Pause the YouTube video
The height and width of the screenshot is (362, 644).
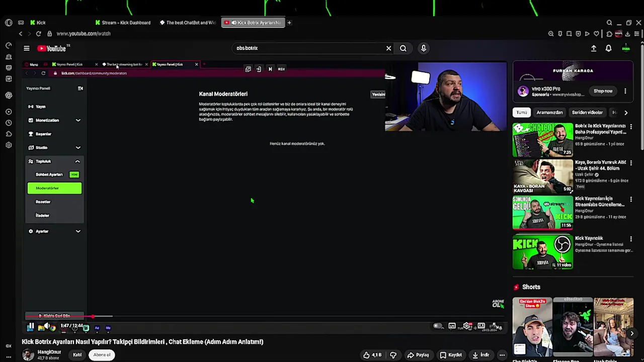(x=31, y=326)
